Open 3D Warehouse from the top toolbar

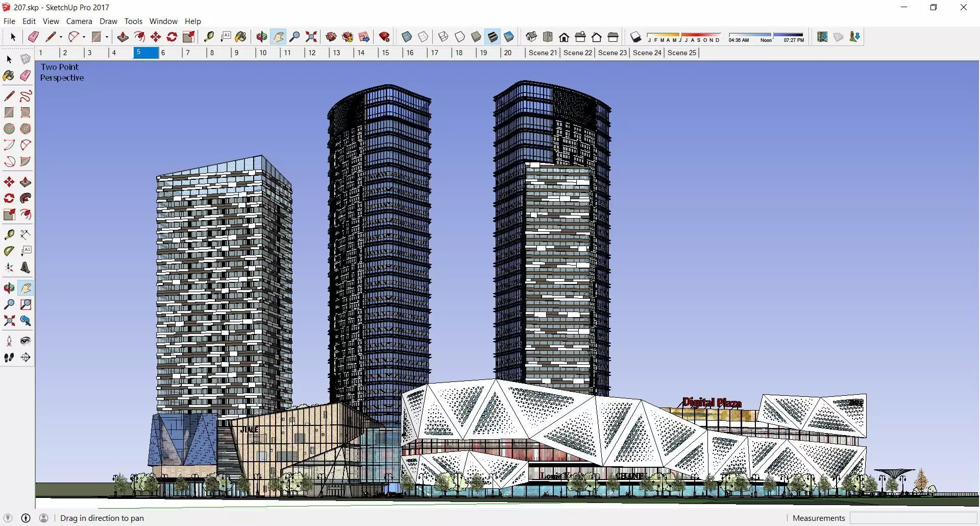(331, 37)
